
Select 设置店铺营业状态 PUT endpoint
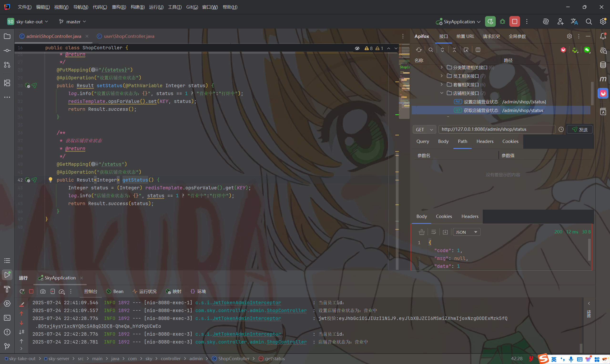pyautogui.click(x=481, y=102)
